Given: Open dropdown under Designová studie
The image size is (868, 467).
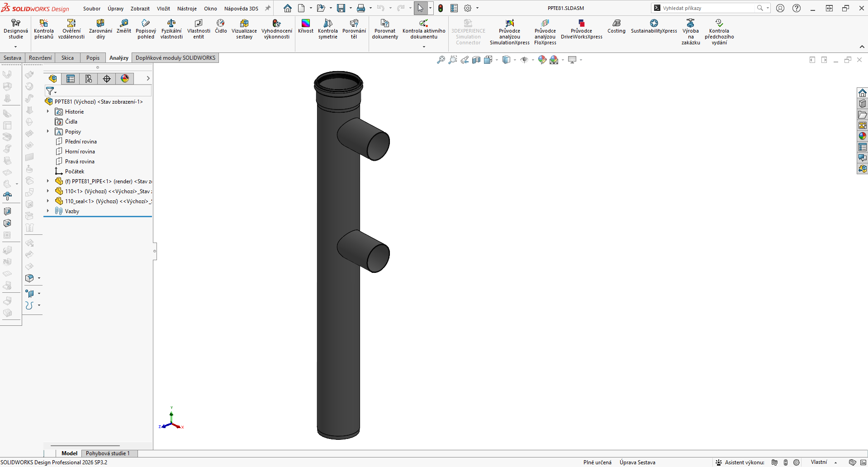Looking at the screenshot, I should coord(15,47).
